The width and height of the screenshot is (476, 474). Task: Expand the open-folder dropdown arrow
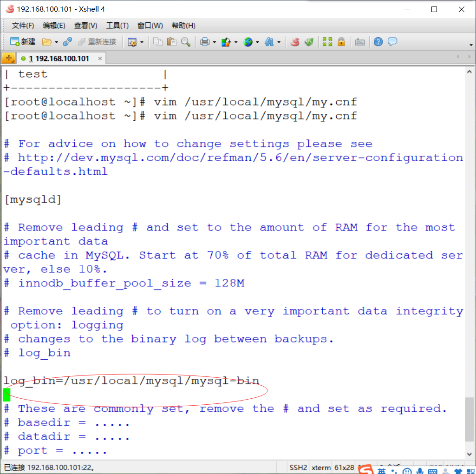point(57,42)
